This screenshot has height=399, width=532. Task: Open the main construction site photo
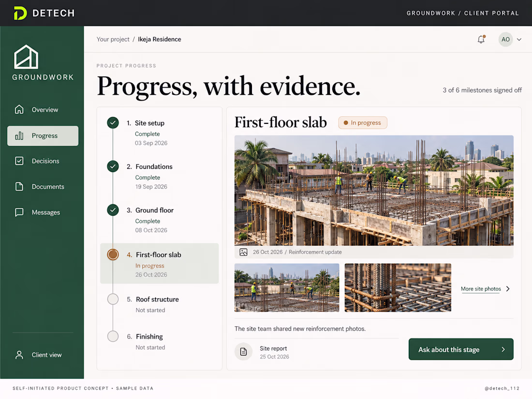[374, 191]
